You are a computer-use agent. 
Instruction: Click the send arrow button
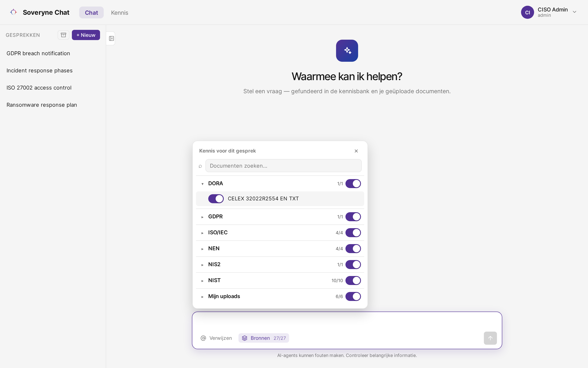pos(490,338)
